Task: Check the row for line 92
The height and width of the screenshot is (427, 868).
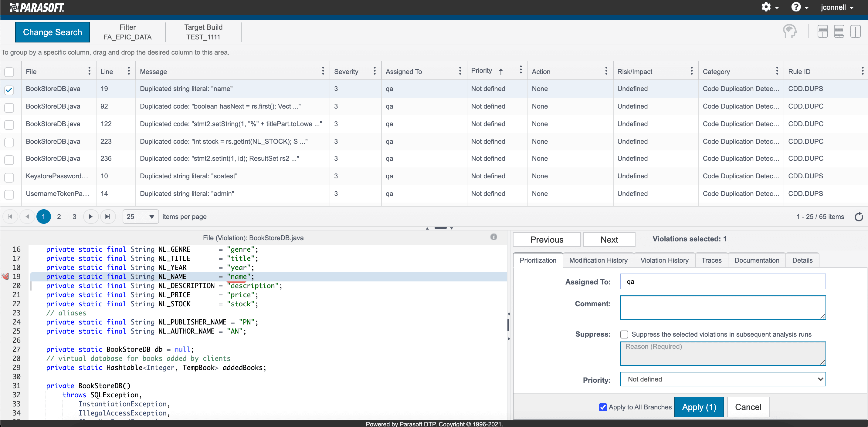Action: click(9, 107)
